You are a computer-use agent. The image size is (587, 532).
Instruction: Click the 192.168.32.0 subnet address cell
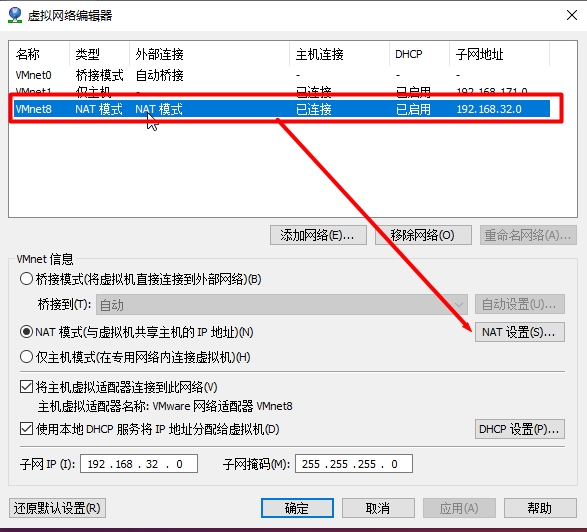(x=489, y=109)
